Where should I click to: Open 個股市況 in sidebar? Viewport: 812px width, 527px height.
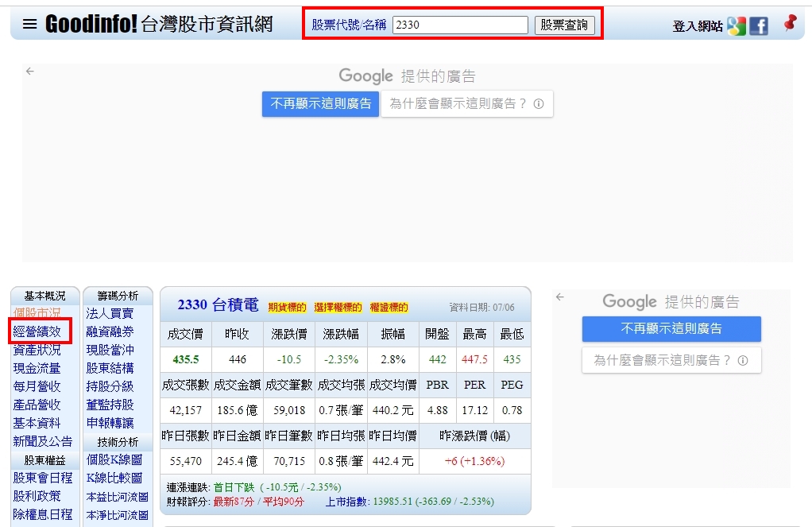coord(37,313)
